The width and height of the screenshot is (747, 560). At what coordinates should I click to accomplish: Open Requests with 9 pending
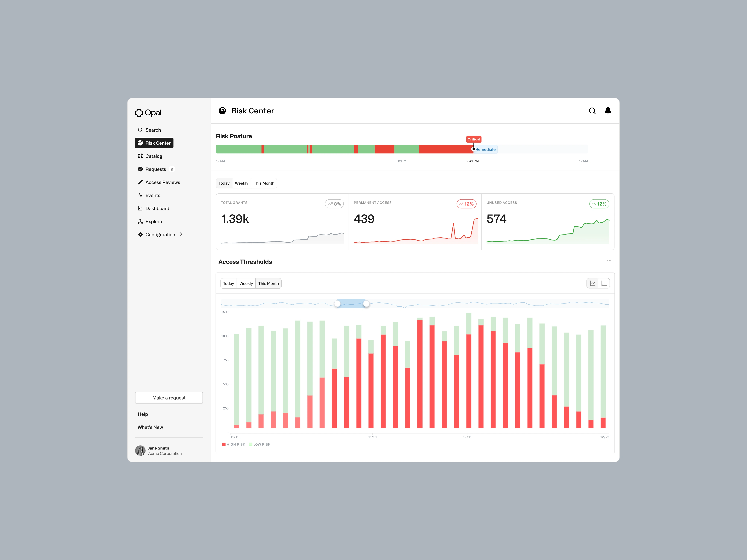(x=156, y=169)
